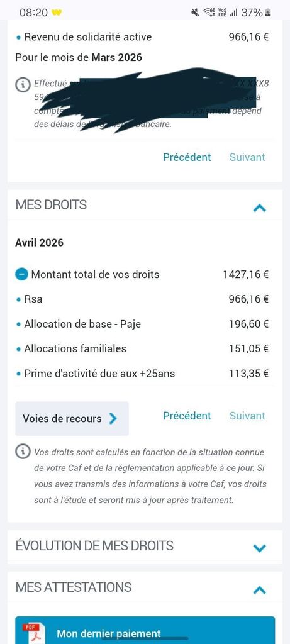This screenshot has width=290, height=644.
Task: Expand the ÉVOLUTION DE MES DROITS section
Action: coord(260,548)
